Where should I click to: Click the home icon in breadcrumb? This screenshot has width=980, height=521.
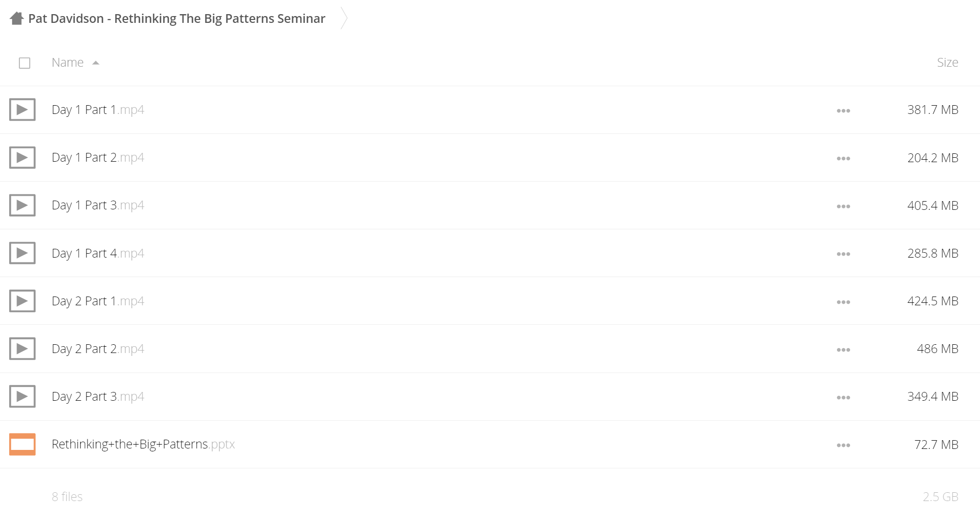(x=17, y=19)
